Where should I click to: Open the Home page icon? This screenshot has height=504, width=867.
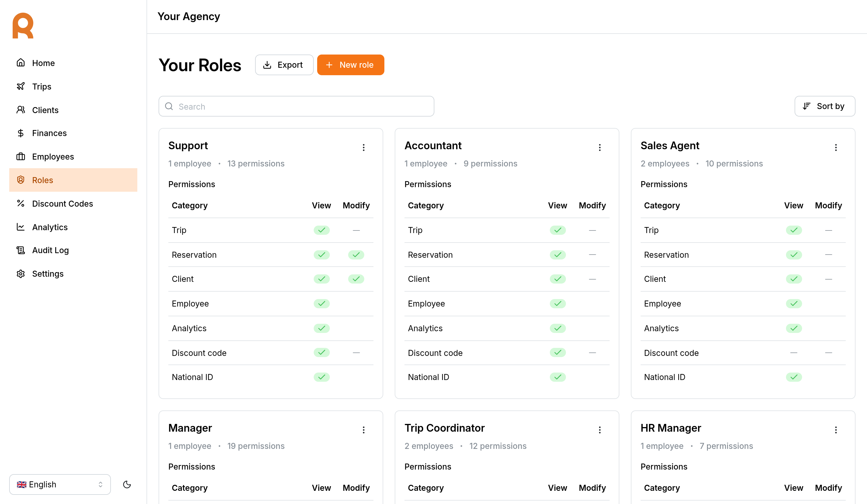click(21, 63)
